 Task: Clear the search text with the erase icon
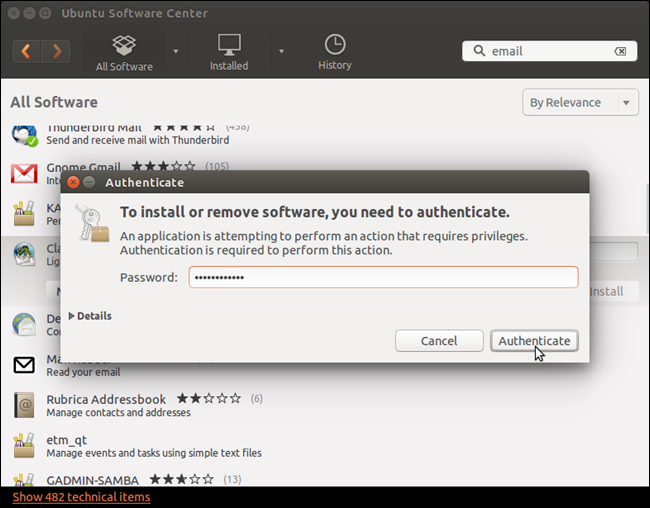620,51
